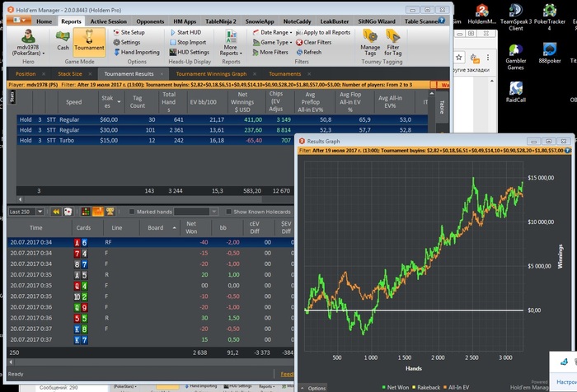Image resolution: width=577 pixels, height=392 pixels.
Task: Select the $15,00 Turbo STT row
Action: coord(155,141)
